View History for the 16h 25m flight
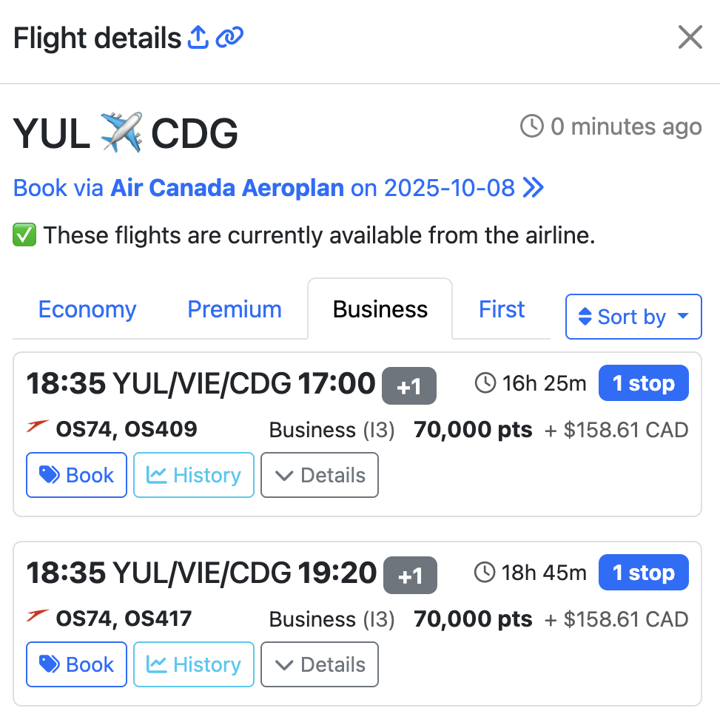720x728 pixels. tap(194, 475)
